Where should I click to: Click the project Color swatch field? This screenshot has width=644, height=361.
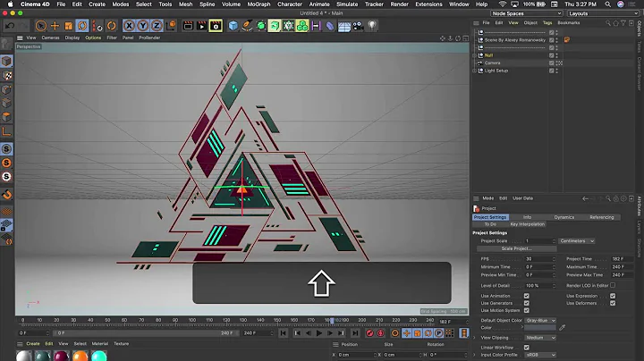click(x=540, y=328)
